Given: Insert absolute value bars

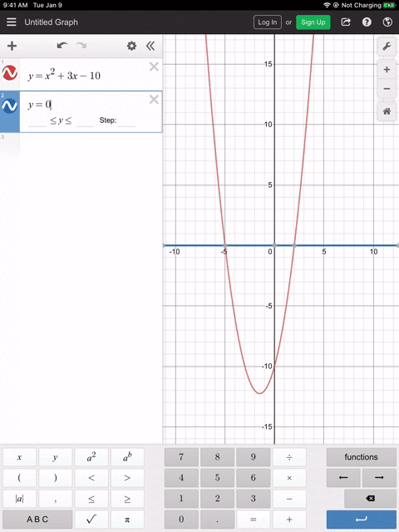Looking at the screenshot, I should (19, 499).
